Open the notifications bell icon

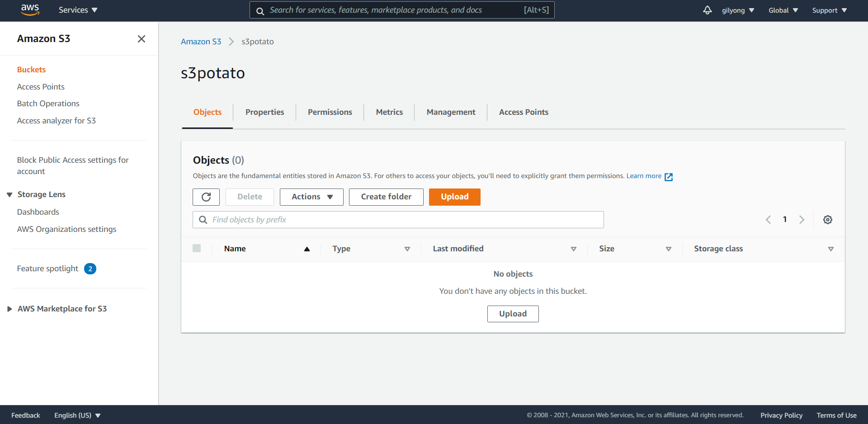coord(707,10)
